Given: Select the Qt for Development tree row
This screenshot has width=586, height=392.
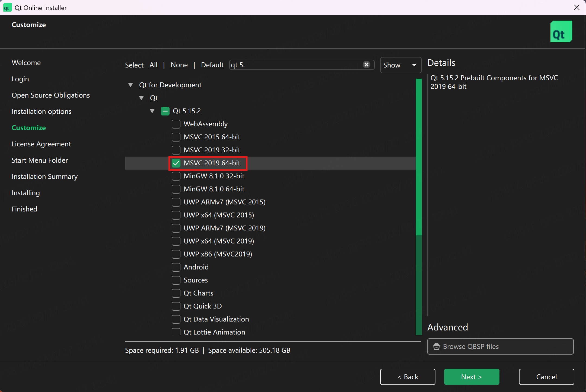Looking at the screenshot, I should pyautogui.click(x=170, y=85).
